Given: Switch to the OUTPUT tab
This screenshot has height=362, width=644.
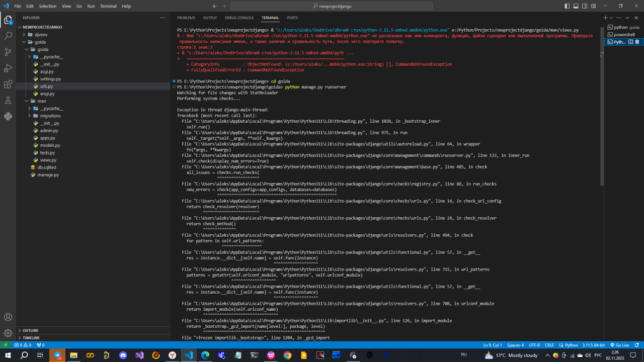Looking at the screenshot, I should [210, 18].
